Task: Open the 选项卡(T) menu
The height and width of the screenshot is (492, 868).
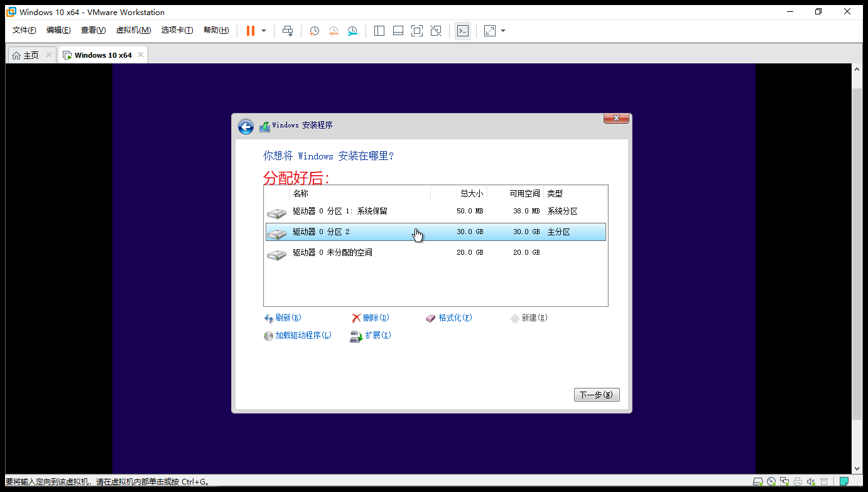Action: [177, 30]
